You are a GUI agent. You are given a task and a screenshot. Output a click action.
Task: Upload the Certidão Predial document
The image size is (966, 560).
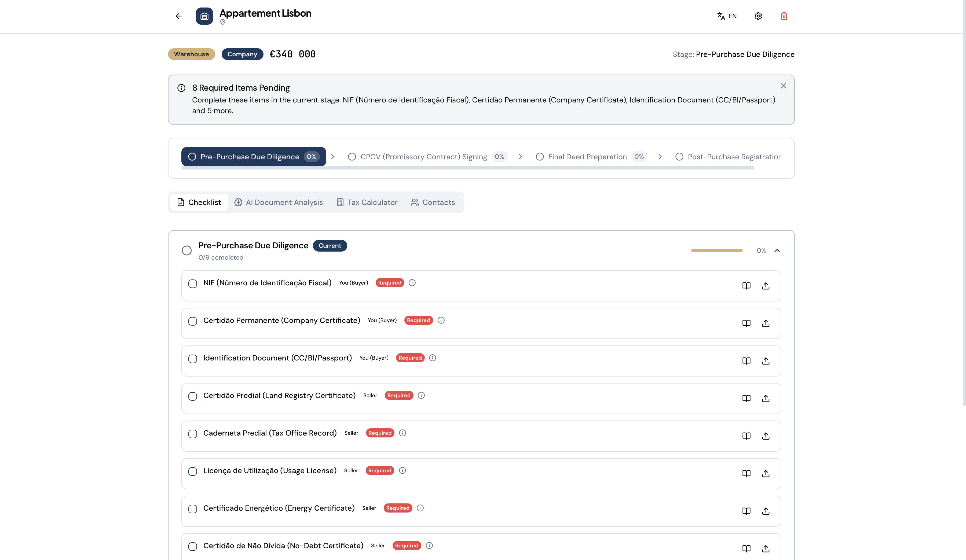pyautogui.click(x=766, y=398)
